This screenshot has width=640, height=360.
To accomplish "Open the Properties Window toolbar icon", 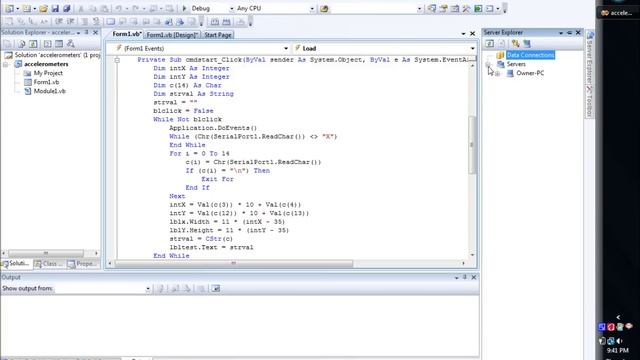I will tap(443, 9).
